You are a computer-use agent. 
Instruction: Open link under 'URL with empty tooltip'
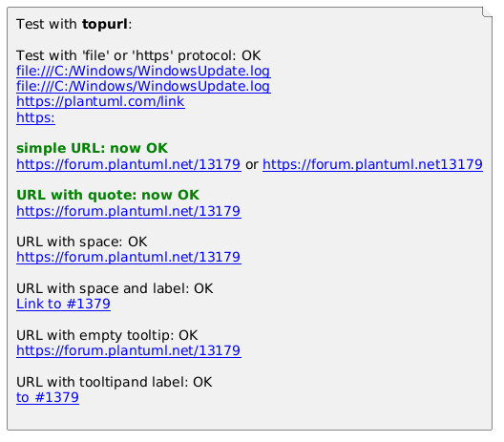pos(129,350)
